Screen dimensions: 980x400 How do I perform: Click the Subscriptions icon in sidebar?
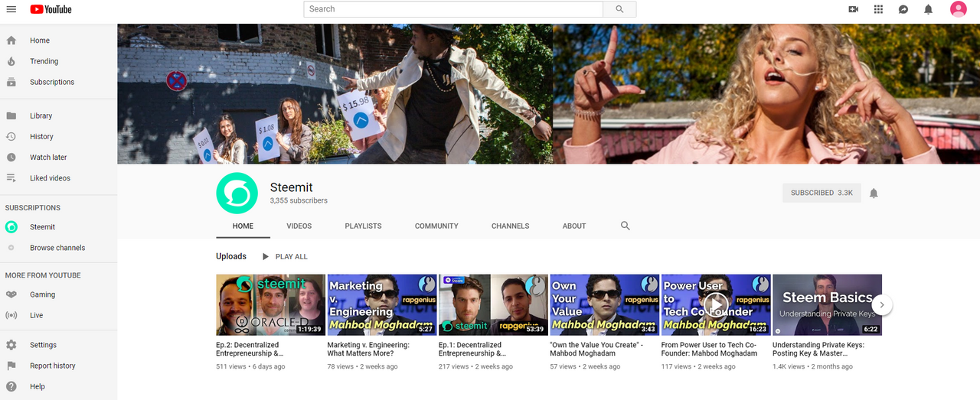[x=11, y=82]
